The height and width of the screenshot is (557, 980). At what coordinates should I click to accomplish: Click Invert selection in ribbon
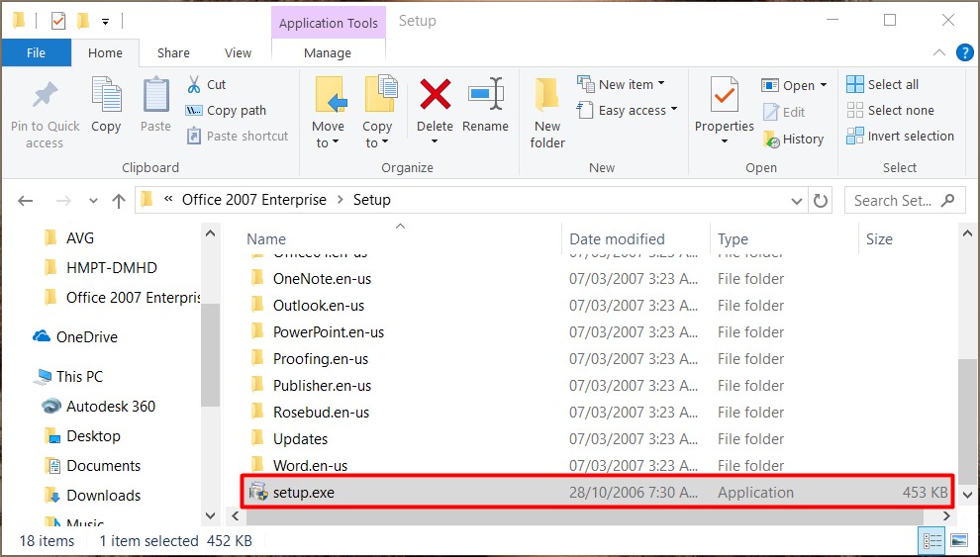[x=901, y=137]
